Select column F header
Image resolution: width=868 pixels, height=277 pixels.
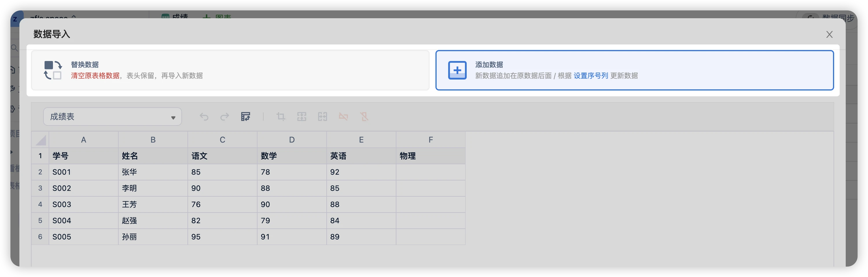(x=431, y=140)
